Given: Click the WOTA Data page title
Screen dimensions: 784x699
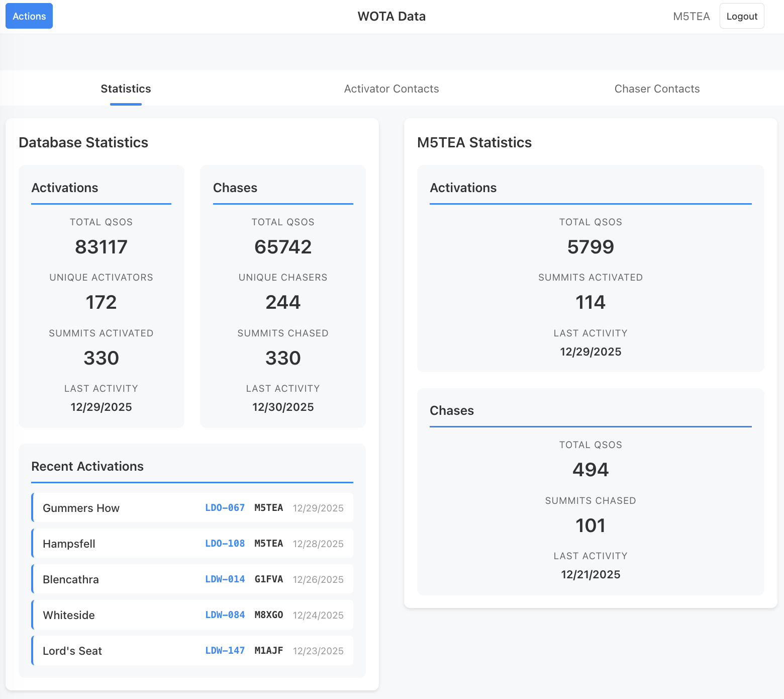Looking at the screenshot, I should [391, 16].
